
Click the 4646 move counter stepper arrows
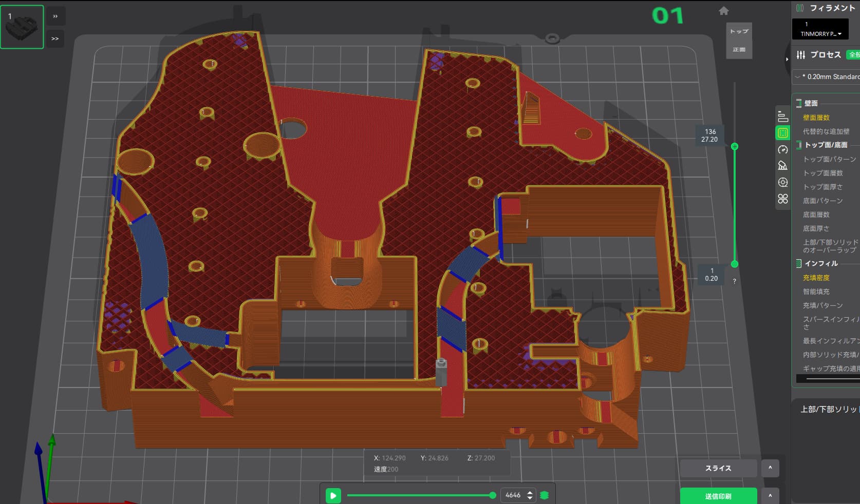pyautogui.click(x=530, y=495)
